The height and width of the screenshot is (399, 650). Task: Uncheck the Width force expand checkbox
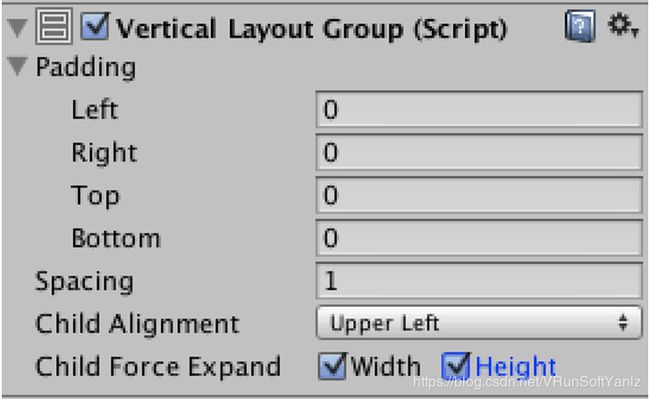(x=332, y=366)
